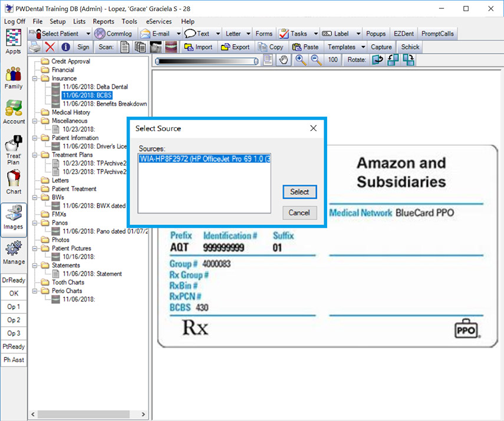Collapse the Perio Charts folder
The height and width of the screenshot is (421, 504).
(35, 291)
